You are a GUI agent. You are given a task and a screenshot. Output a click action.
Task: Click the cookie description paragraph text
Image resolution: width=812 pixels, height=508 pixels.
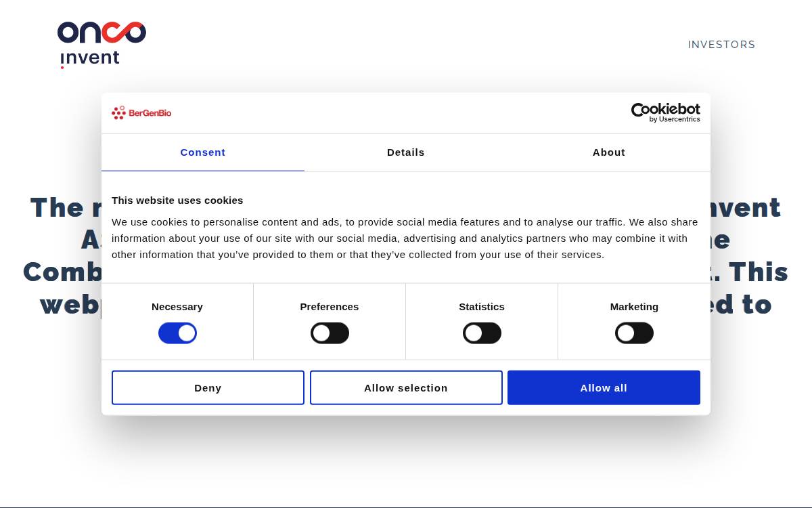(405, 238)
